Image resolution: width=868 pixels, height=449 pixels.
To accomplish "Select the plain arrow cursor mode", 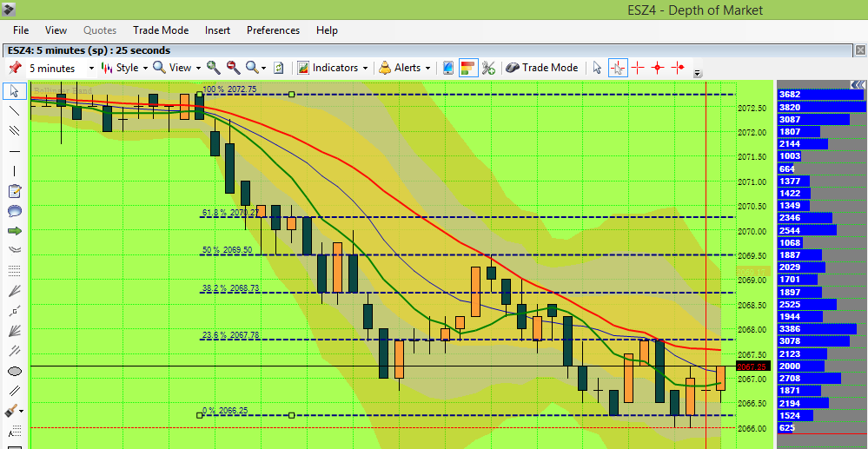I will [x=597, y=68].
